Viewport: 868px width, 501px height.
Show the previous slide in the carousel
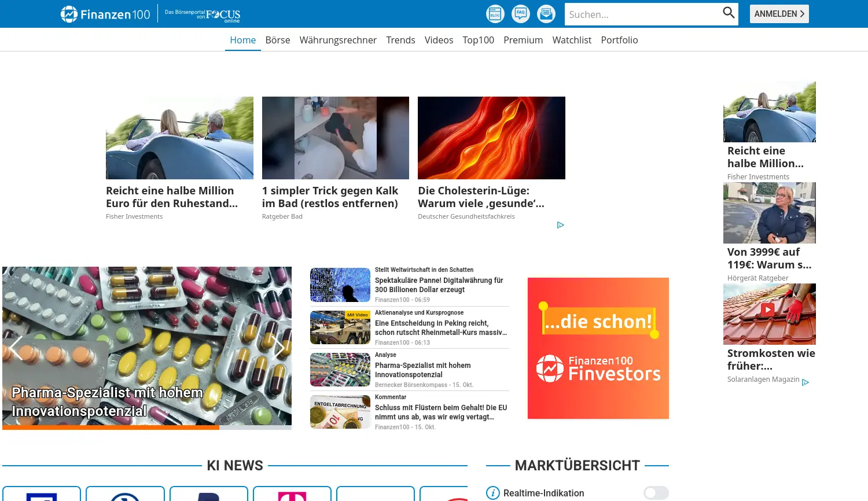(16, 348)
